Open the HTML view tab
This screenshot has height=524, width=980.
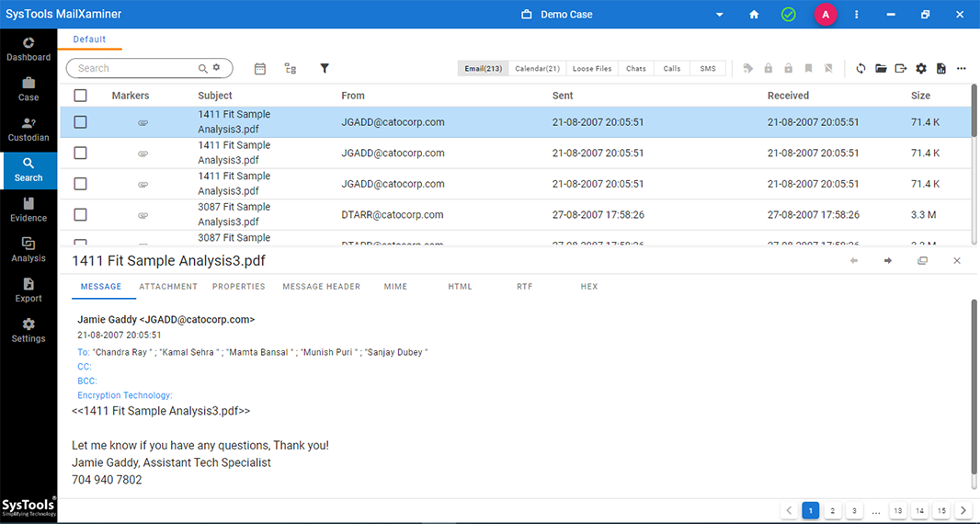coord(460,287)
